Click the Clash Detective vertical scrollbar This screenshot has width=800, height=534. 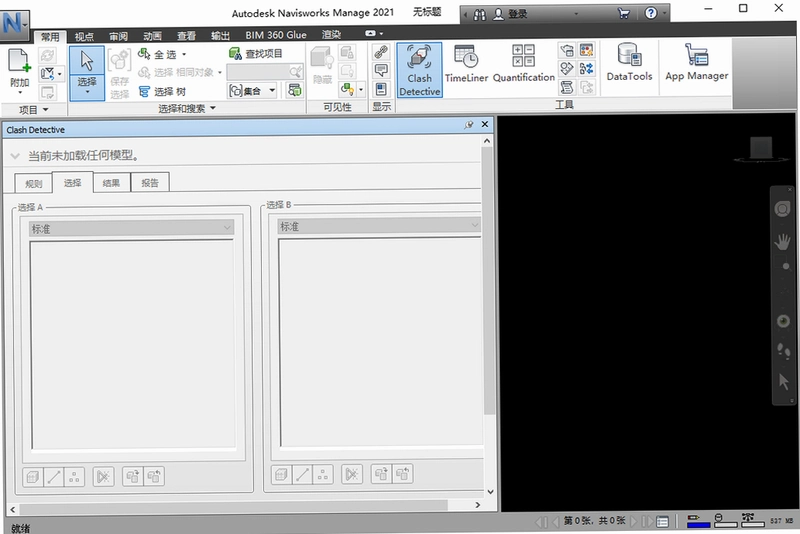[x=488, y=281]
